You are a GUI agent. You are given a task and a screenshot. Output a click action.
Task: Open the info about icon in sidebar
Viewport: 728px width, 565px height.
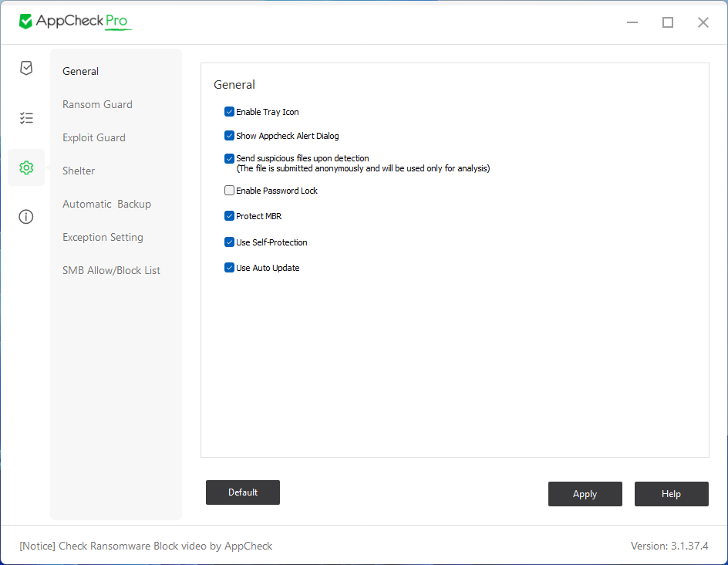[26, 217]
